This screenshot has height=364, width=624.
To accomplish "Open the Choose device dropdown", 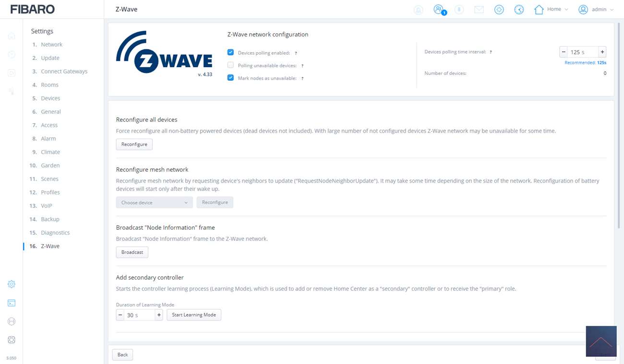I will pyautogui.click(x=155, y=202).
